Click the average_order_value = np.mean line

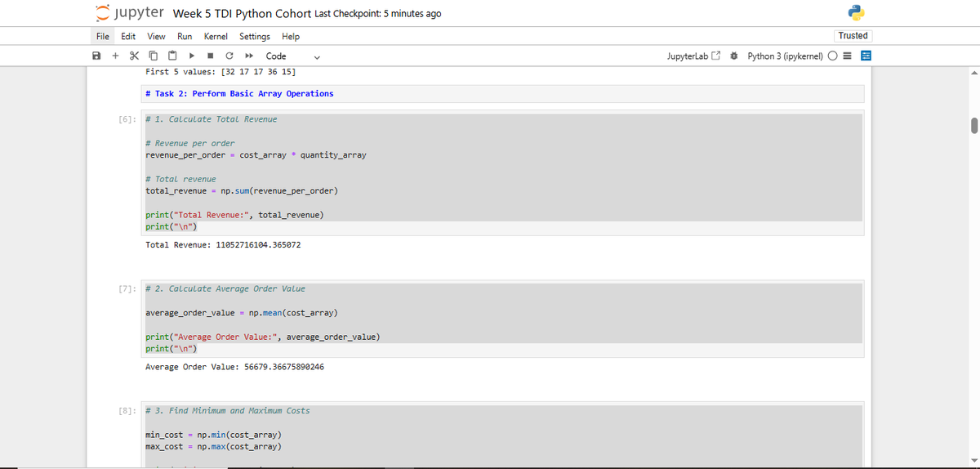click(x=242, y=314)
